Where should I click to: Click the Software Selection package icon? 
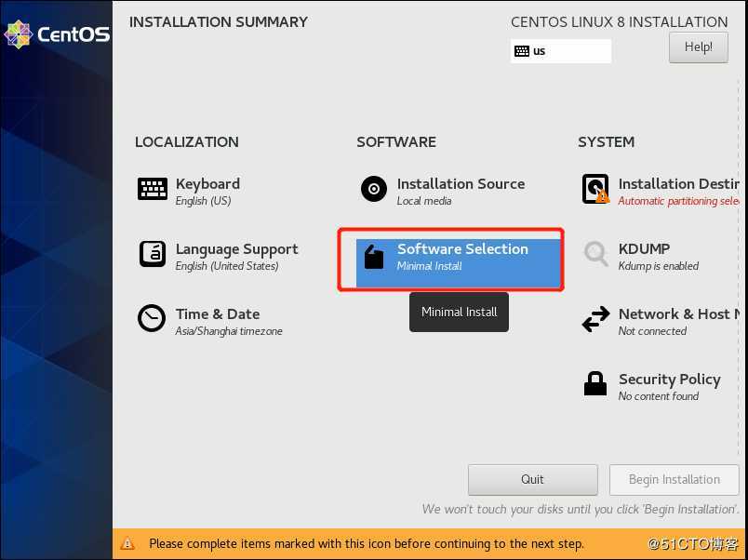(x=374, y=257)
